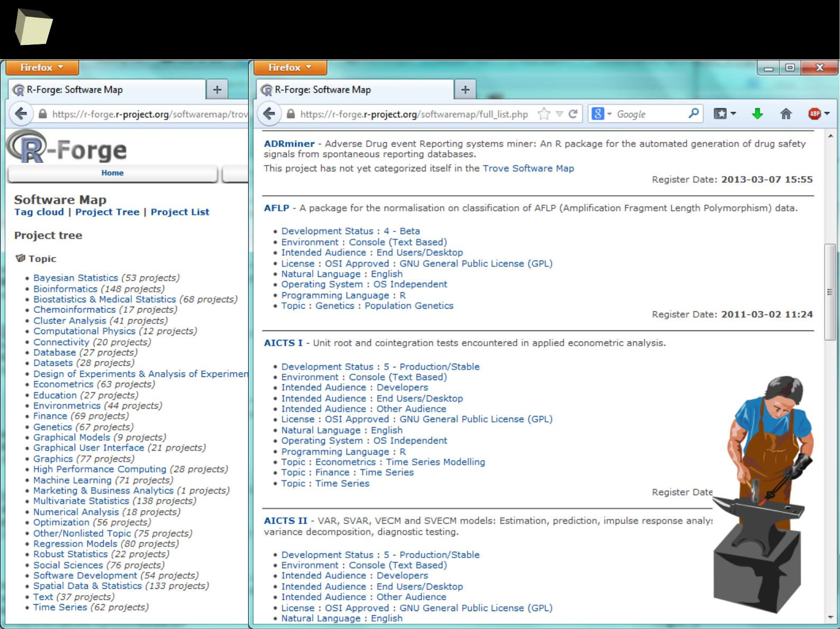The image size is (840, 629).
Task: Open the Firefox menu button in left window
Action: [x=42, y=67]
